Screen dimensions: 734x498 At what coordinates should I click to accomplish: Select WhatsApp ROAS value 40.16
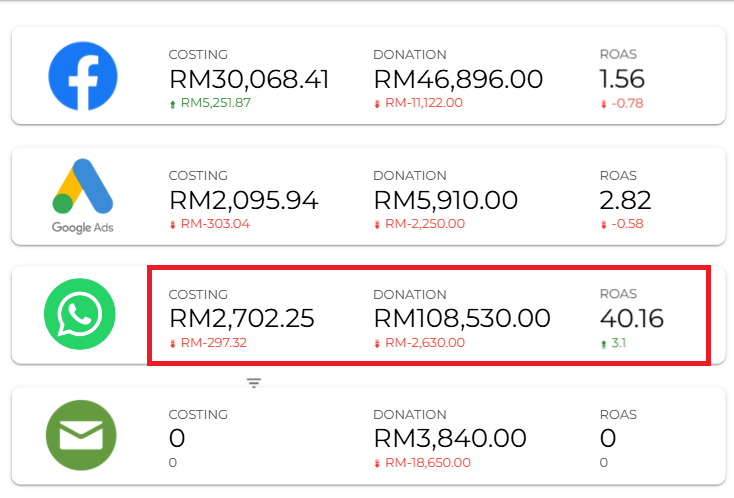pos(631,319)
